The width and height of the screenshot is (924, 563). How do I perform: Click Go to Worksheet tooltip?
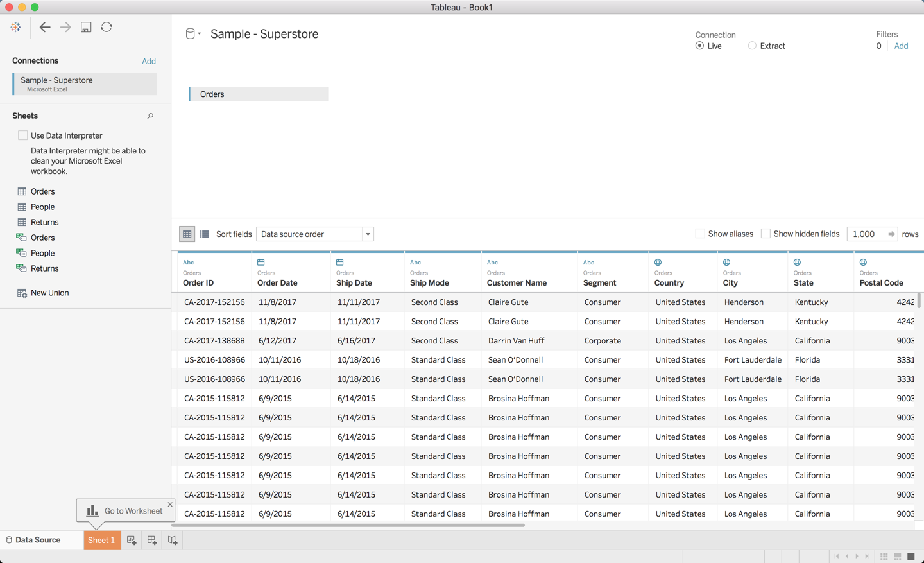coord(125,511)
